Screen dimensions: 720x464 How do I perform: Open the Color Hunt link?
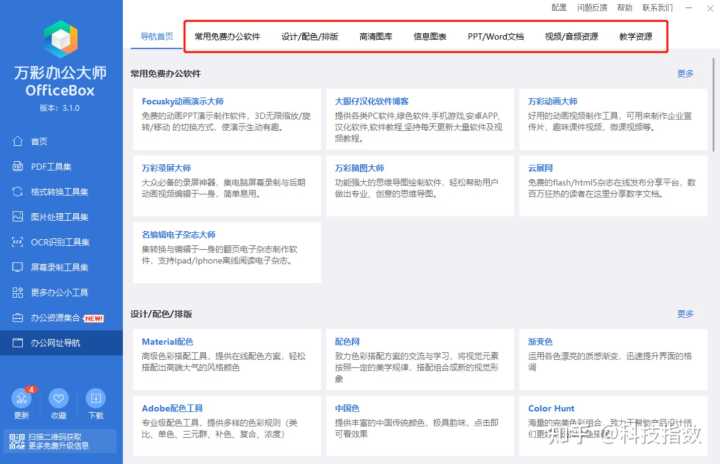551,408
